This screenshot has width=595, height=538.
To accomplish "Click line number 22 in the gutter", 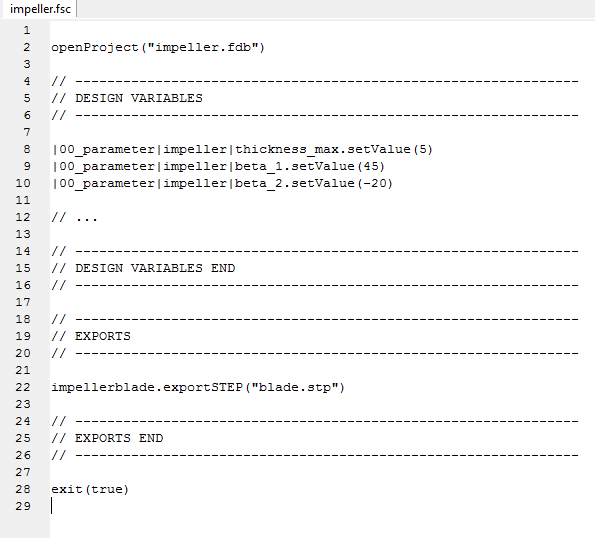I will (23, 387).
